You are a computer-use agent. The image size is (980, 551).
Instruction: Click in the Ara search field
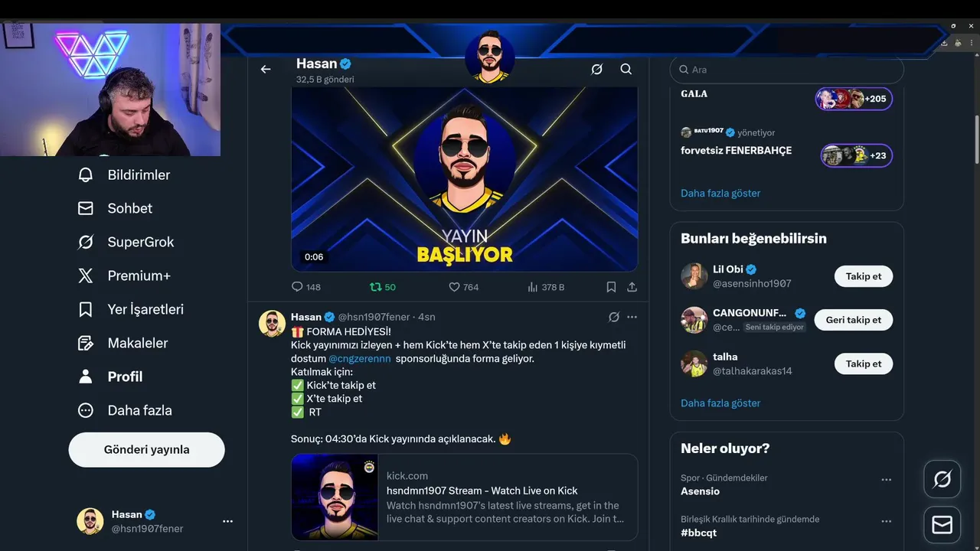point(787,70)
